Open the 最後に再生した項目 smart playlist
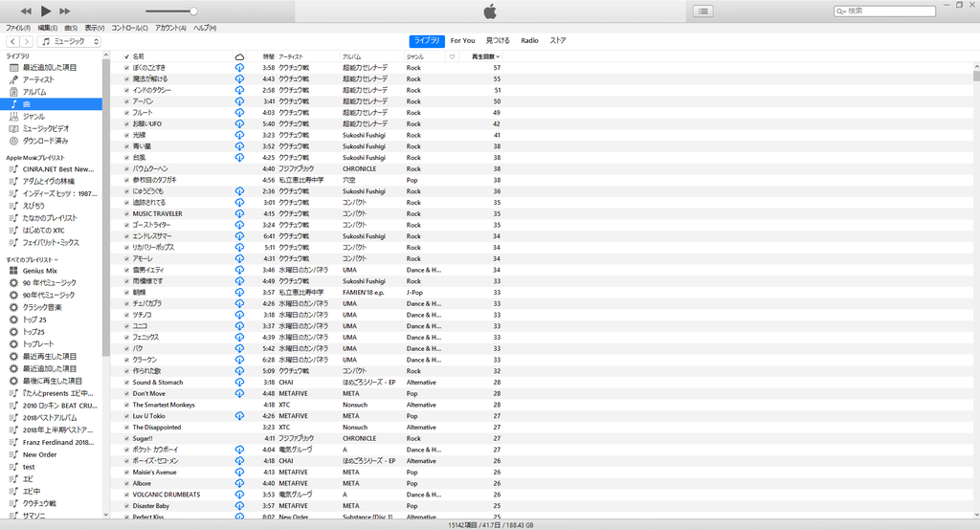Screen dimensions: 980x530 click(53, 381)
